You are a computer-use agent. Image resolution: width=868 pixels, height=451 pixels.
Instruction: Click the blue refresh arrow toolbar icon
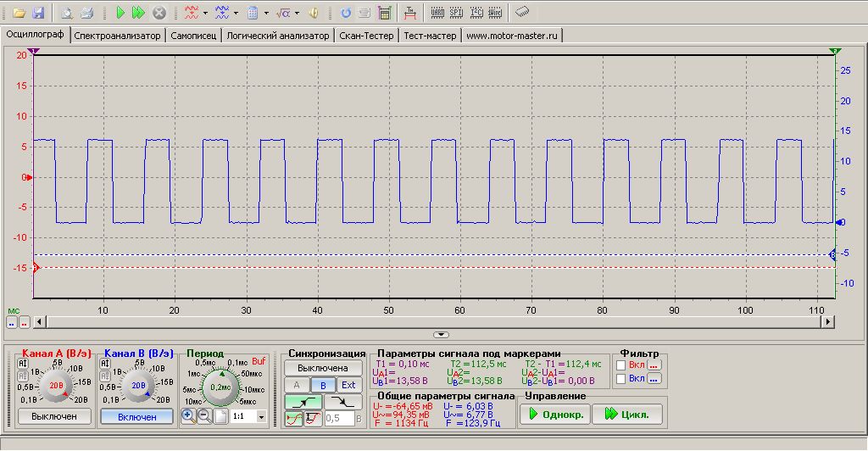(x=346, y=12)
